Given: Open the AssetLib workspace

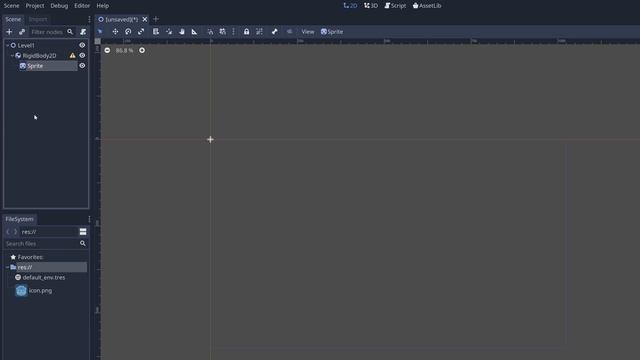Looking at the screenshot, I should (x=427, y=6).
